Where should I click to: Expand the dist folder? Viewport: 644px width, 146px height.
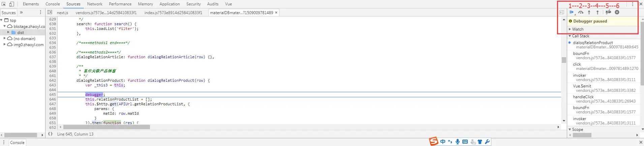[8, 33]
